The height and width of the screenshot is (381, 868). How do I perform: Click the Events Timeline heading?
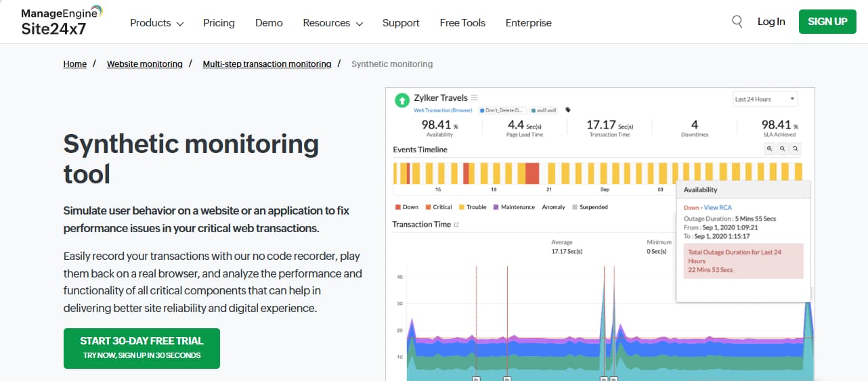pos(420,150)
